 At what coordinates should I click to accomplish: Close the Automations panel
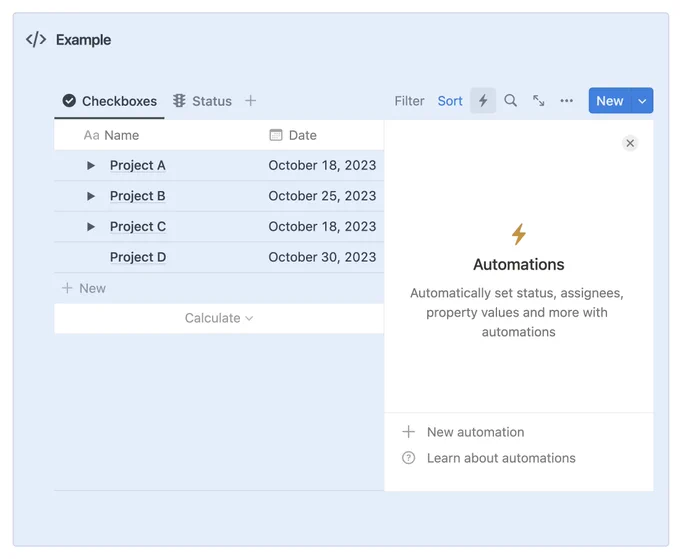click(630, 143)
